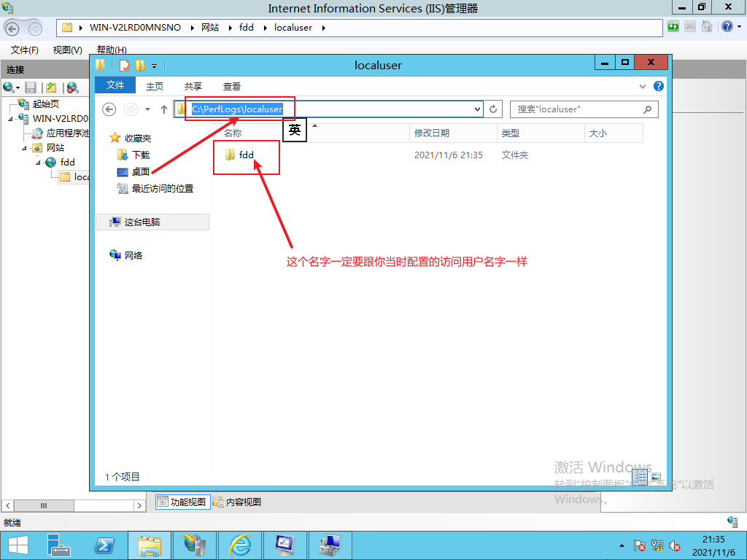Open Server Manager from the taskbar
Image resolution: width=747 pixels, height=560 pixels.
coord(60,545)
